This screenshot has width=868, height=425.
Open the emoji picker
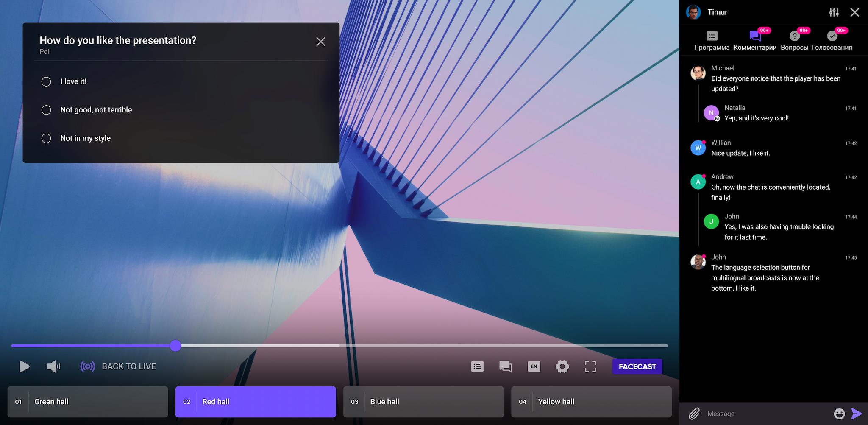[x=839, y=413]
